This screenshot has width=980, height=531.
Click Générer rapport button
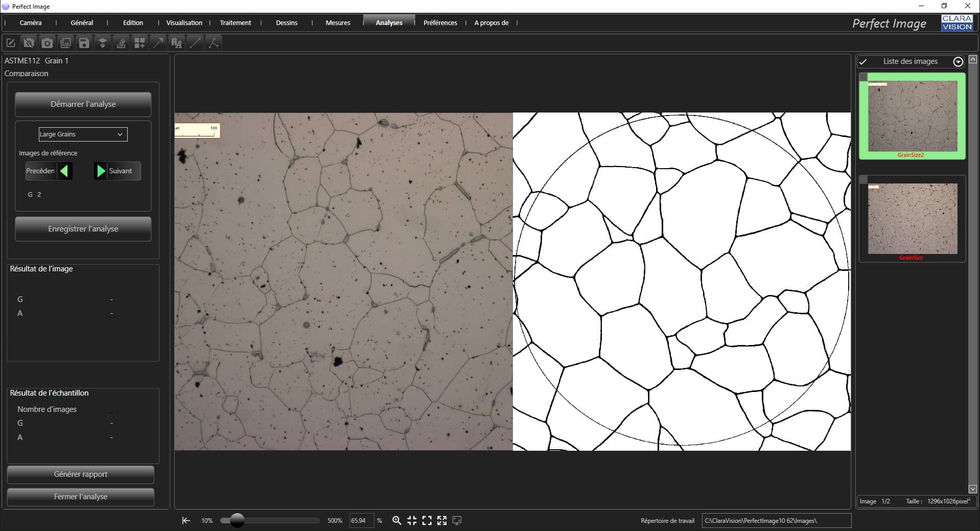coord(80,474)
